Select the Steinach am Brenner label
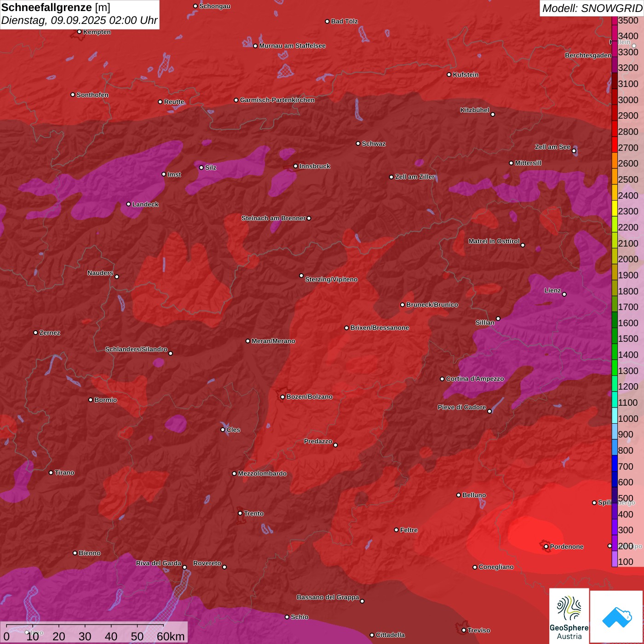The height and width of the screenshot is (644, 644). click(273, 218)
